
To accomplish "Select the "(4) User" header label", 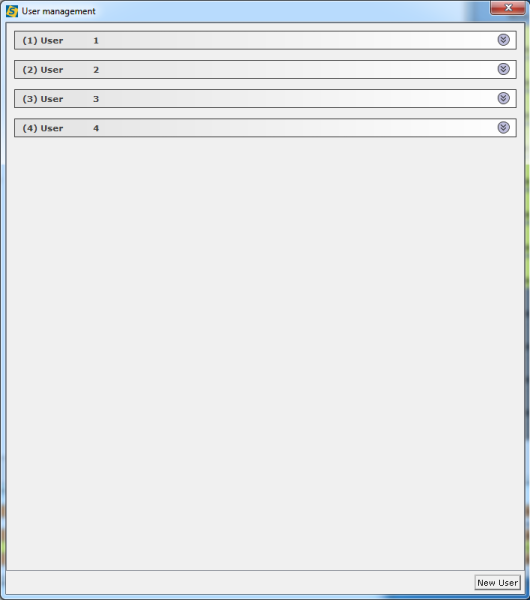I will coord(43,128).
